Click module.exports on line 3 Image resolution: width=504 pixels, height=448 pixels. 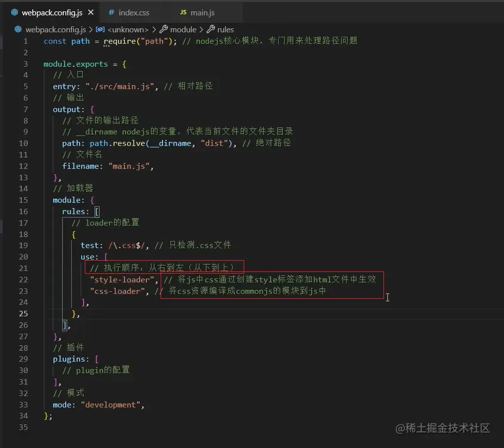[75, 64]
